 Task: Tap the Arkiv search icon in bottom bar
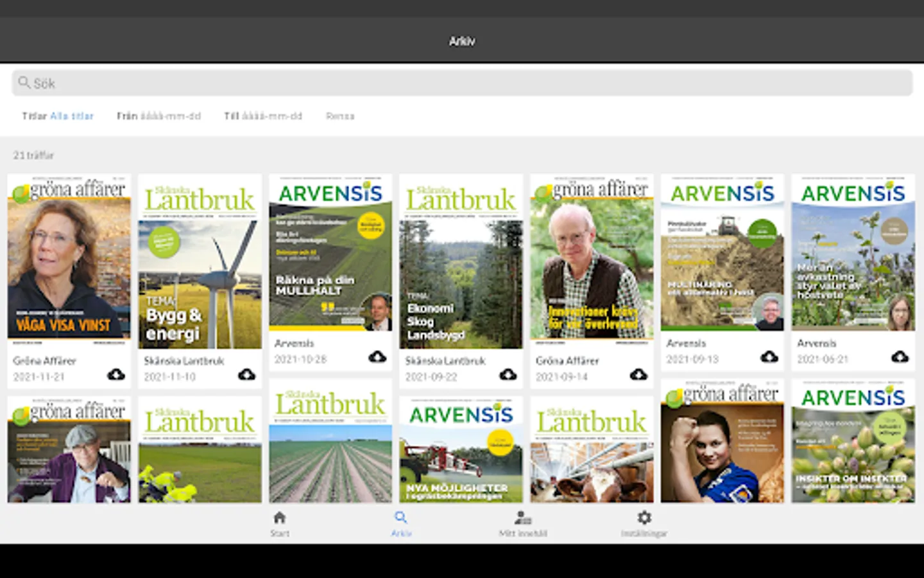[401, 518]
